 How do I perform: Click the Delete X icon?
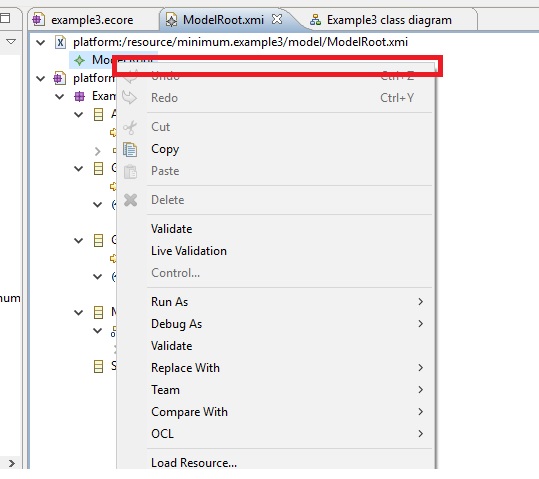pos(130,200)
